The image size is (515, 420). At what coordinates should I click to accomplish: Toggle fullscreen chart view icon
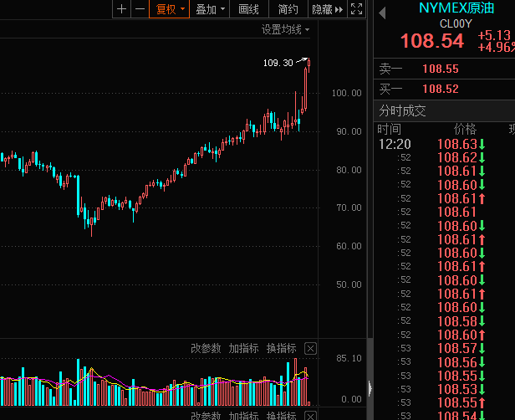(x=356, y=9)
